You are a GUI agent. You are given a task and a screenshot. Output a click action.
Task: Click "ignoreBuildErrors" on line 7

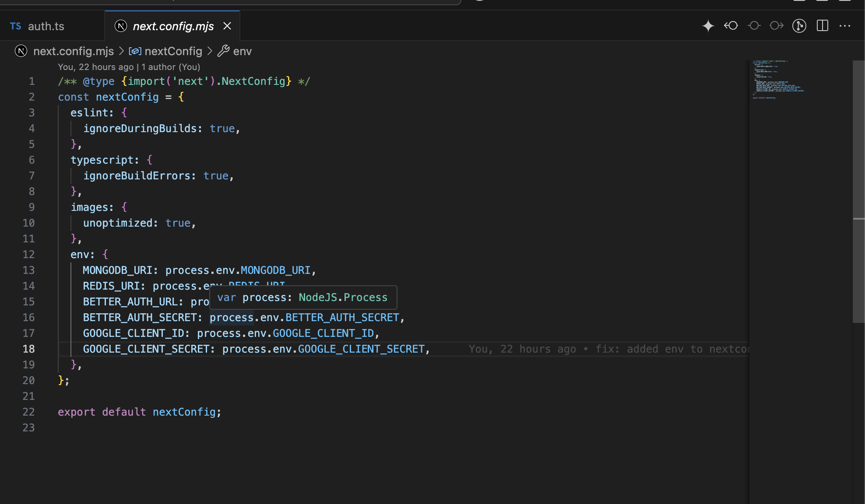[x=137, y=176]
